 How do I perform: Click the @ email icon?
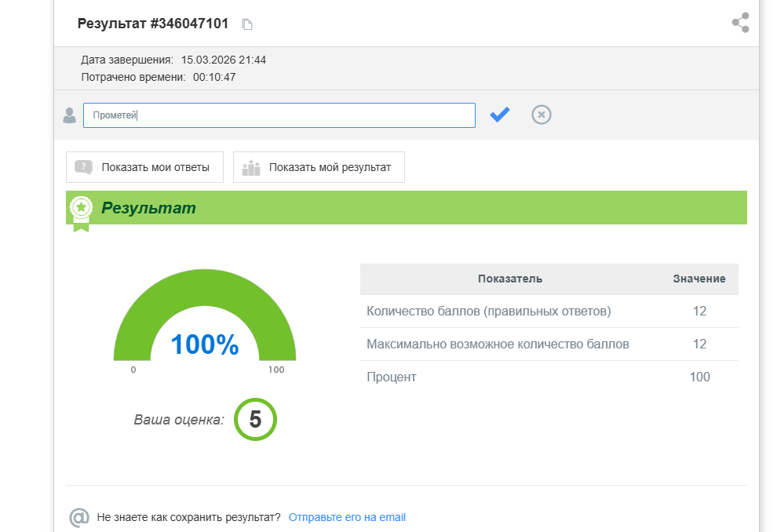coord(79,517)
